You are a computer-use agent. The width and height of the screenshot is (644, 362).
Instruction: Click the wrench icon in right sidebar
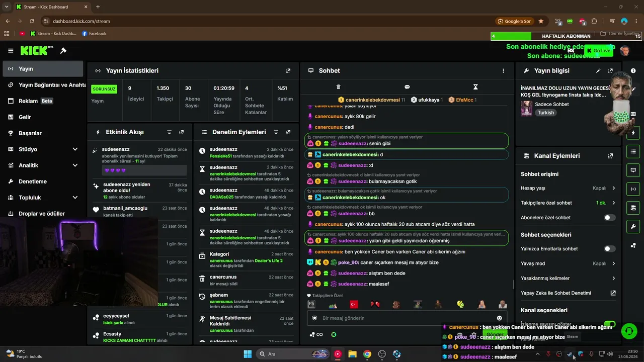(x=633, y=226)
